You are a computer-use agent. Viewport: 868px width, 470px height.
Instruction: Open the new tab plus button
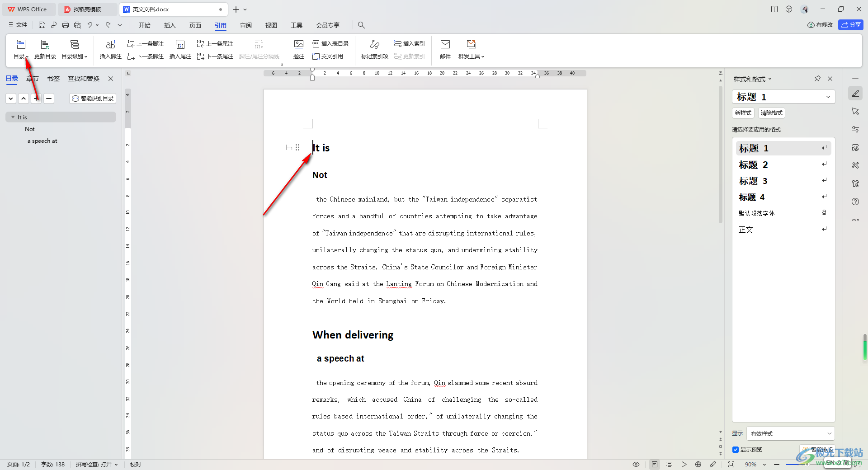(236, 9)
